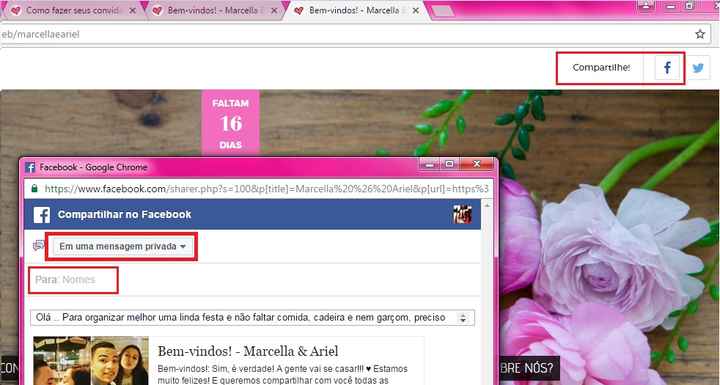The width and height of the screenshot is (720, 385).
Task: Click the Facebook share icon on the wedding page
Action: (667, 68)
